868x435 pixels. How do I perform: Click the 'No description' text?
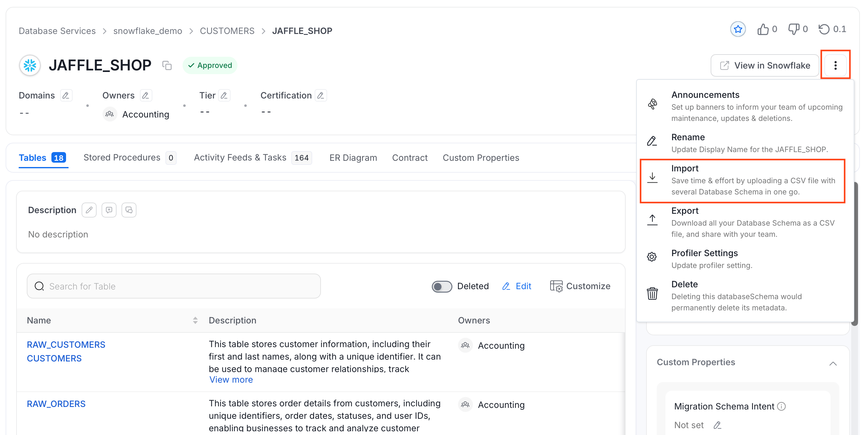point(58,234)
